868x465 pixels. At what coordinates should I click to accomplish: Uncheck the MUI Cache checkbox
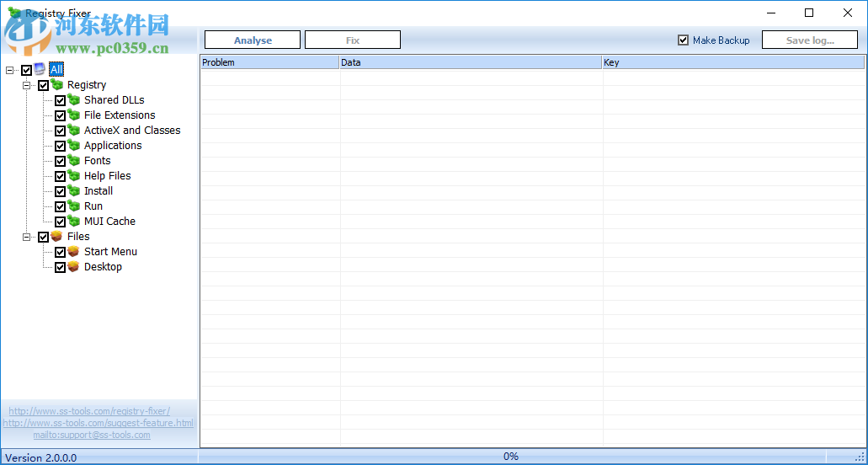coord(61,222)
